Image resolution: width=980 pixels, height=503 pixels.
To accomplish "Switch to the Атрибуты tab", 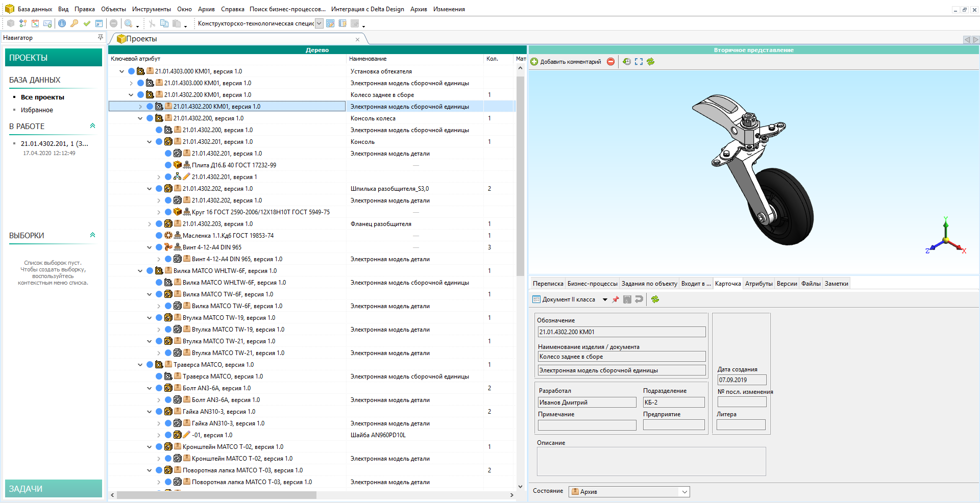I will [758, 284].
